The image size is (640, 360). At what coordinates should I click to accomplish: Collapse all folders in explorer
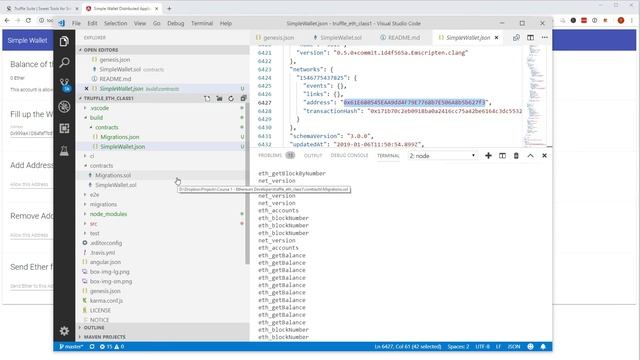coord(243,98)
